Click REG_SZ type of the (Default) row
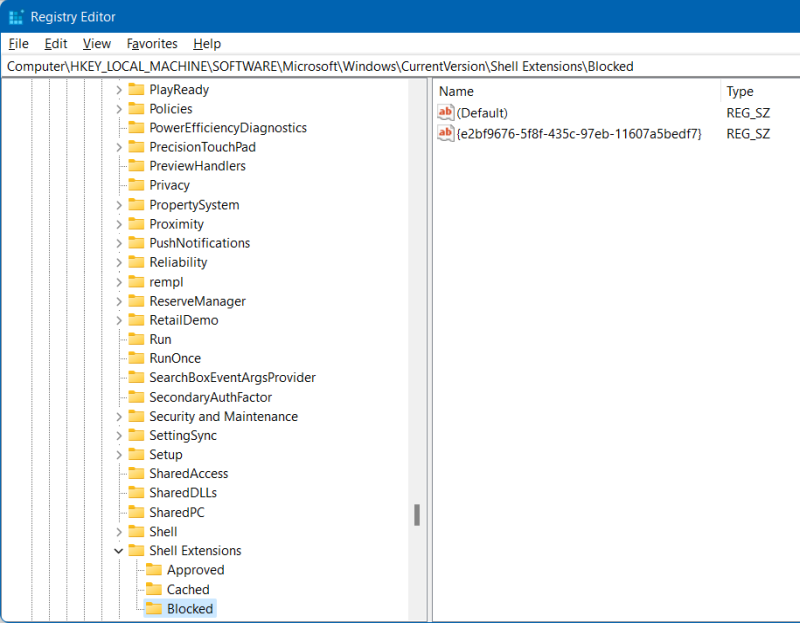The image size is (800, 623). (748, 113)
